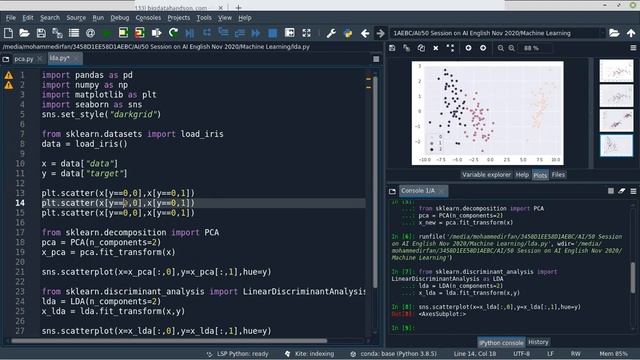Close the pca.py tab

tap(40, 59)
